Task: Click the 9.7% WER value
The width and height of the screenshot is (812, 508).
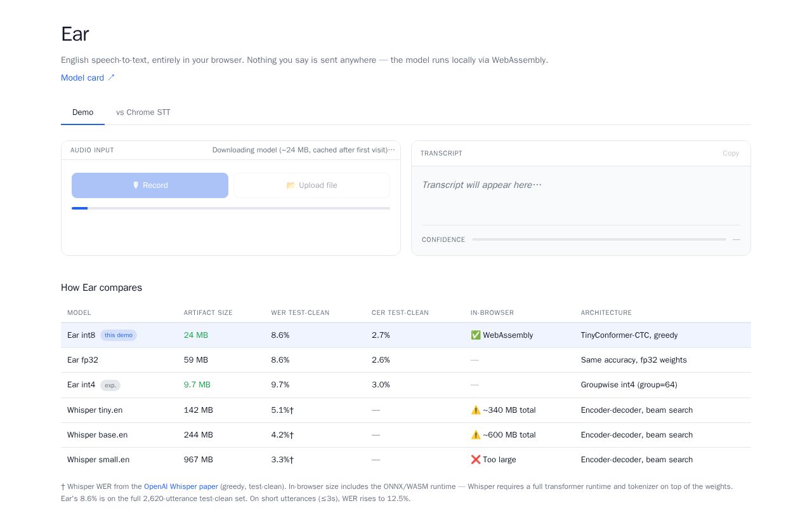Action: click(x=280, y=385)
